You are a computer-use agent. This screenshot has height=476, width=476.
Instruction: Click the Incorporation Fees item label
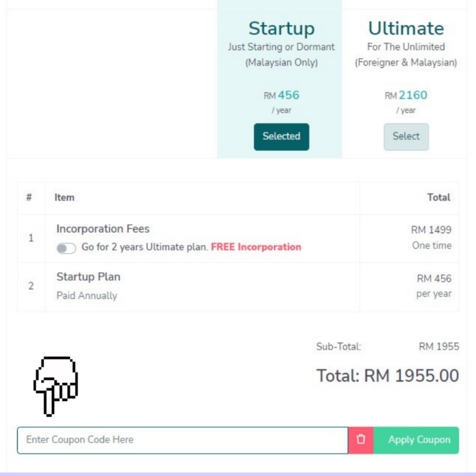tap(103, 229)
